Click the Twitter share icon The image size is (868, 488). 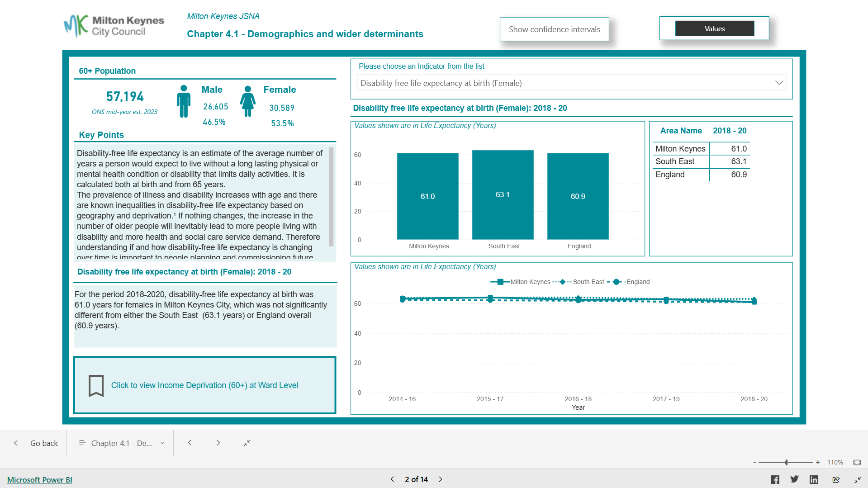[x=794, y=479]
